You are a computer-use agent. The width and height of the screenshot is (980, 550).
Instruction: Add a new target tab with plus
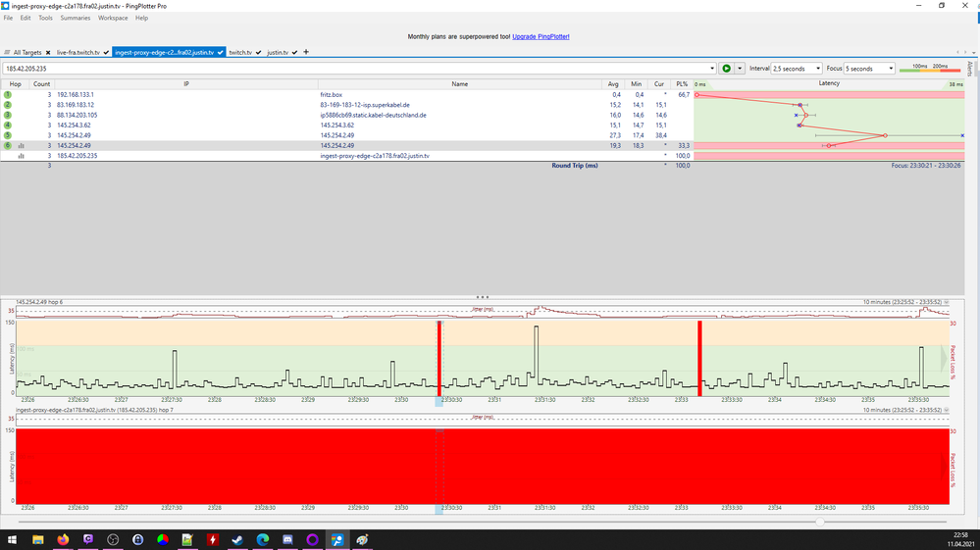[306, 52]
